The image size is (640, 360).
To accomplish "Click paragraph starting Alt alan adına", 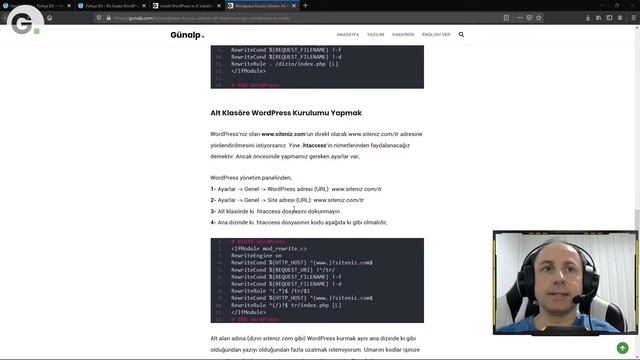I will coord(315,344).
